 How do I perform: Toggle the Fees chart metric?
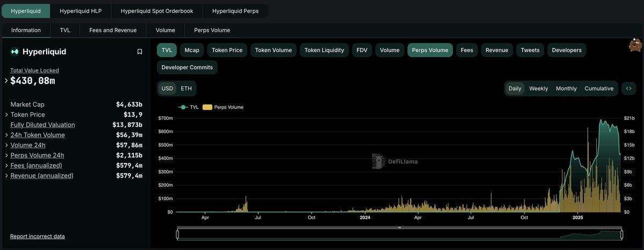click(467, 50)
